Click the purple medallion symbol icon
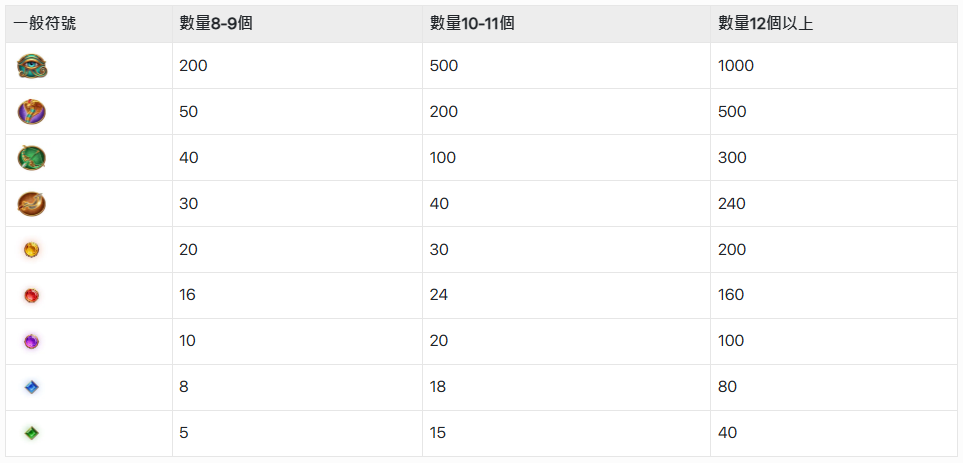 tap(32, 112)
